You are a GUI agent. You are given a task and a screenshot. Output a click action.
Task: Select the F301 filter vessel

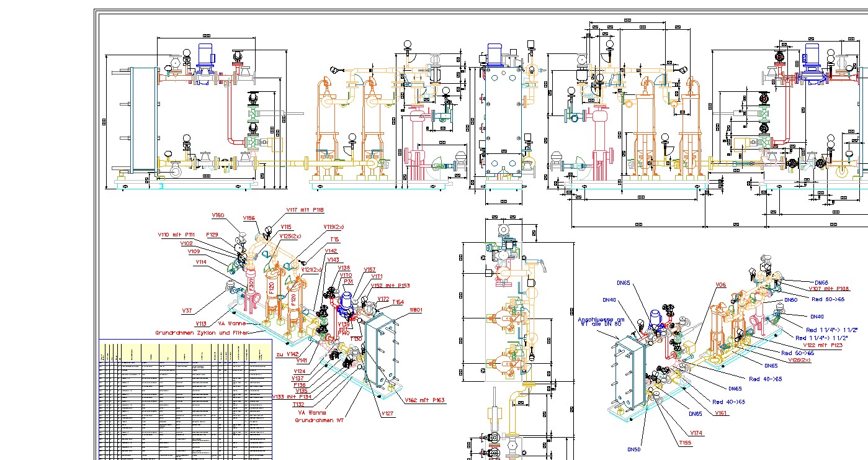(251, 285)
